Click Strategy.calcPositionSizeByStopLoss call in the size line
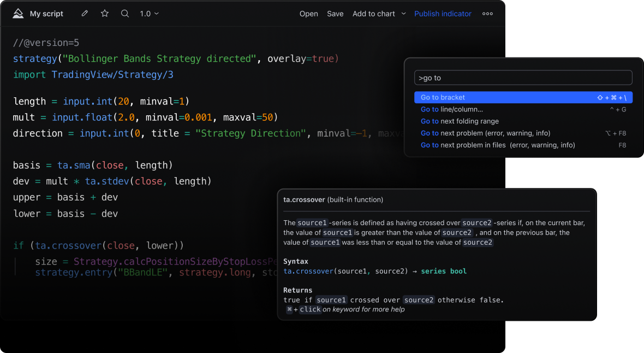Screen dimensions: 644x353 (176, 262)
